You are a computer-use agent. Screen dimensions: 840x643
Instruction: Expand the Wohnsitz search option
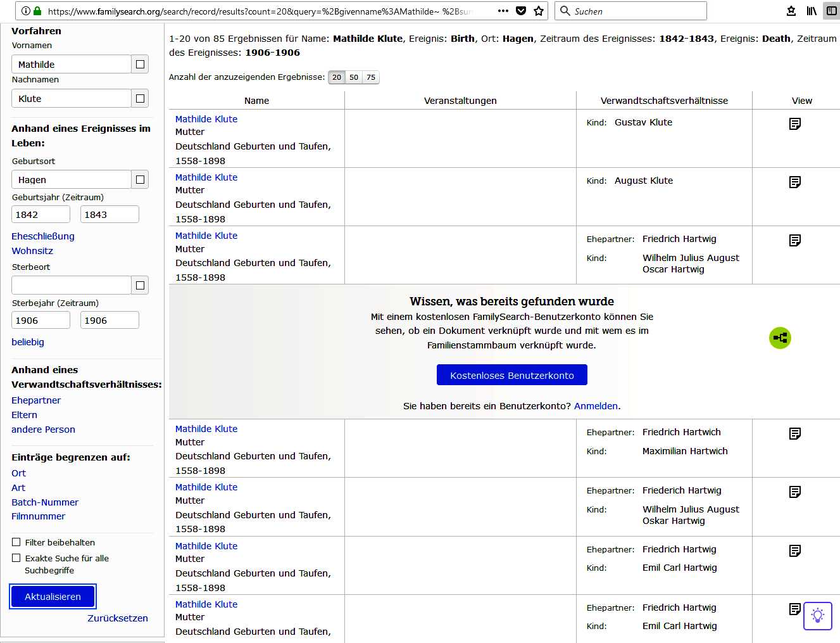pos(32,251)
